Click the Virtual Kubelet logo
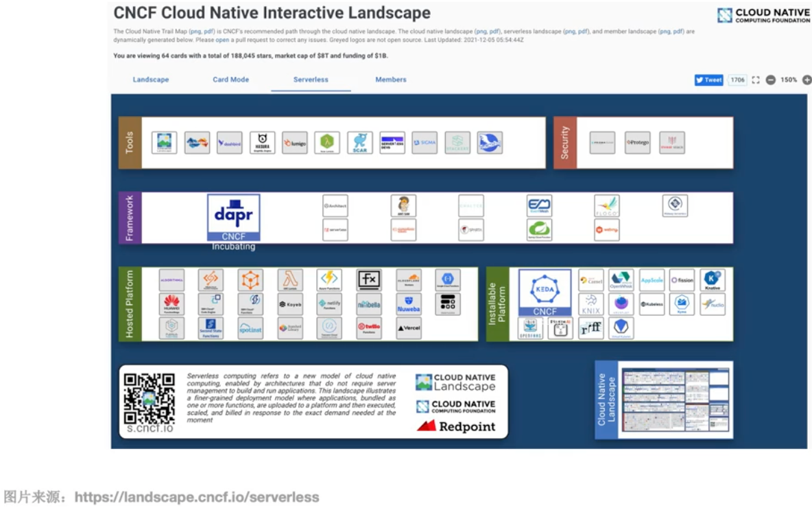812x508 pixels. (x=621, y=327)
